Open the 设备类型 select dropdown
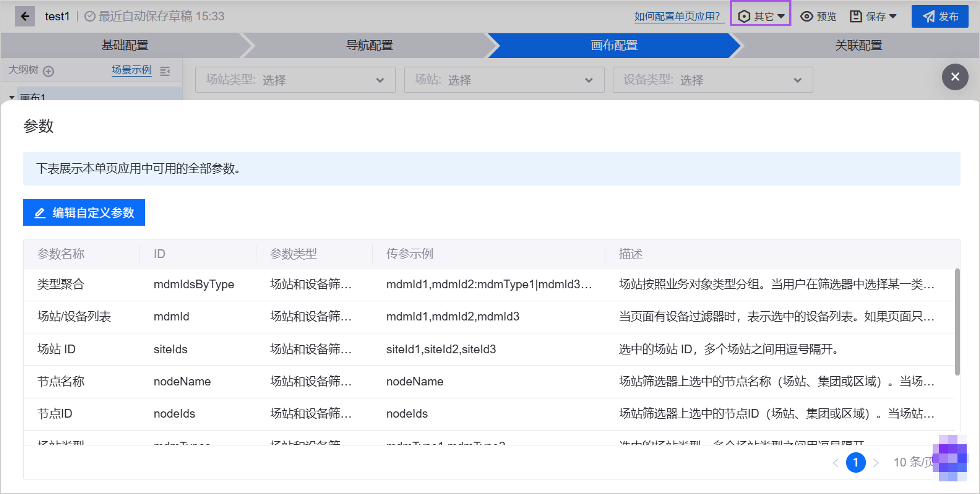This screenshot has width=980, height=494. tap(713, 80)
